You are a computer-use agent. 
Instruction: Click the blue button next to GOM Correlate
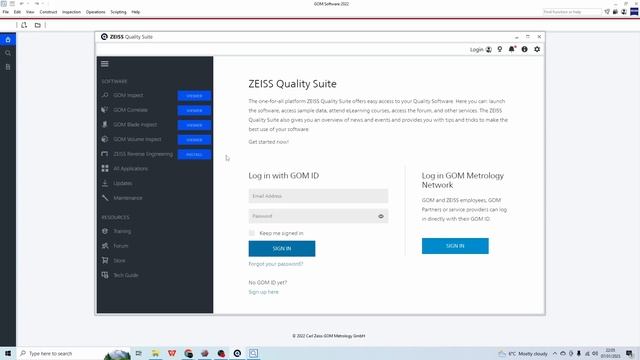194,110
